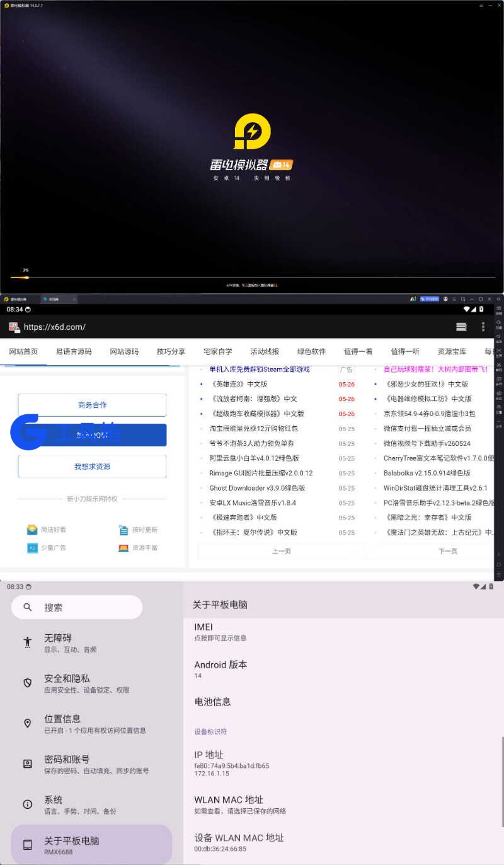
Task: Open the 绿色软件 nav tab
Action: pos(312,352)
